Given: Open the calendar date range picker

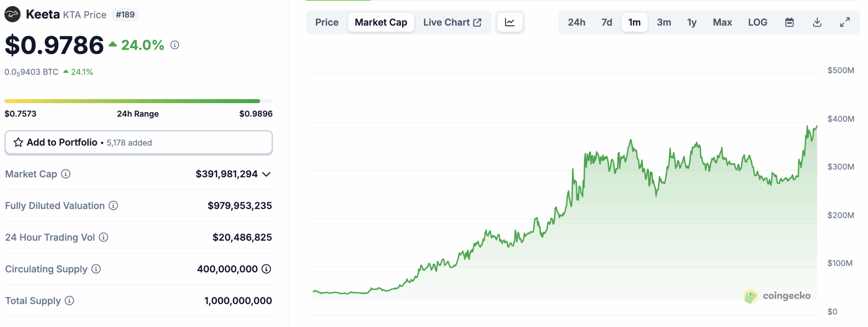Looking at the screenshot, I should click(x=789, y=22).
